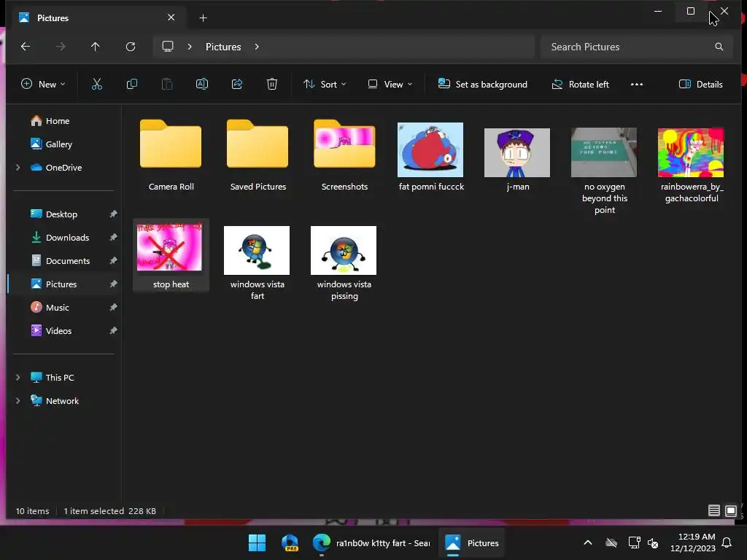The width and height of the screenshot is (747, 560).
Task: Go forward with the forward arrow
Action: tap(61, 47)
